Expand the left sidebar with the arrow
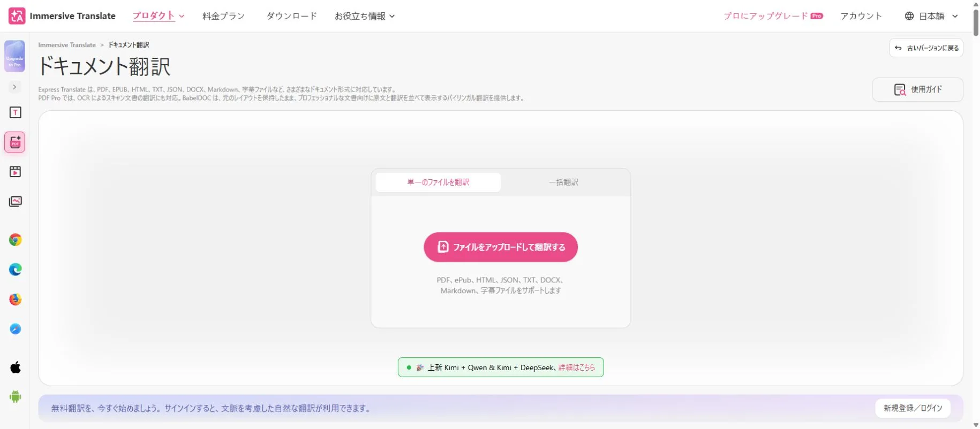The height and width of the screenshot is (429, 980). 14,87
